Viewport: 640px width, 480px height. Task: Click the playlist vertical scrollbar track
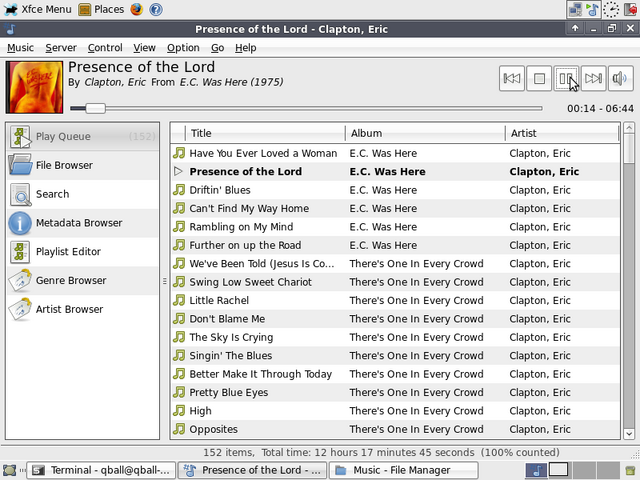629,294
